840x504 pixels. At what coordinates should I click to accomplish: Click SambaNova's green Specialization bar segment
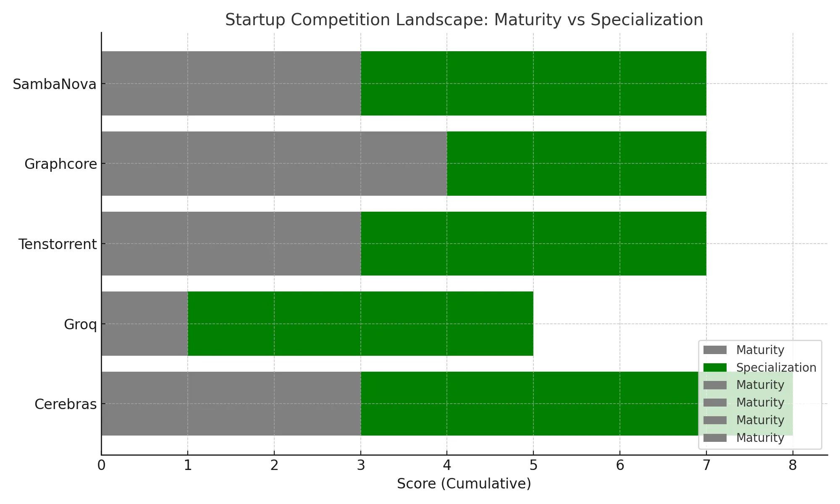coord(533,83)
